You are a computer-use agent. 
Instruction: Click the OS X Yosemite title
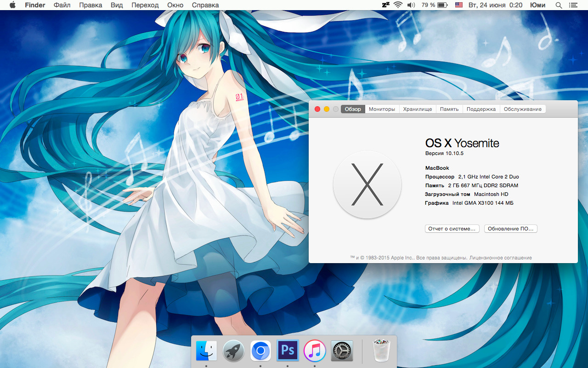[x=462, y=143]
